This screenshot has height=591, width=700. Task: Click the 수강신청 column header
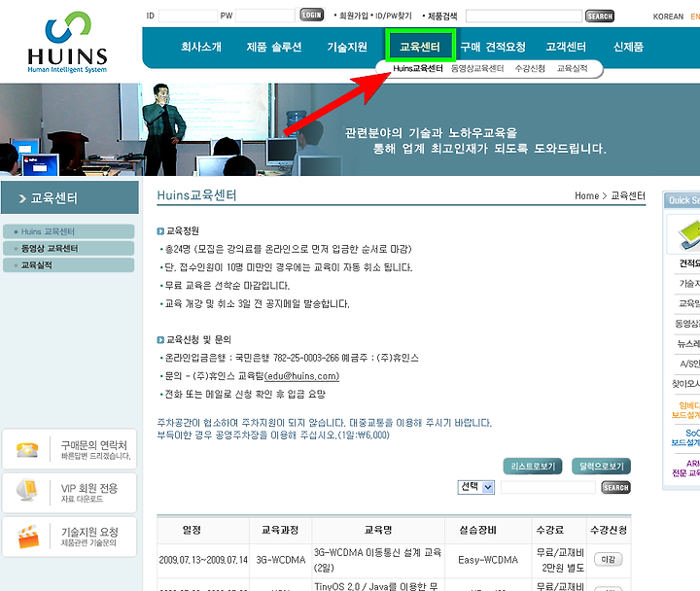pos(608,530)
